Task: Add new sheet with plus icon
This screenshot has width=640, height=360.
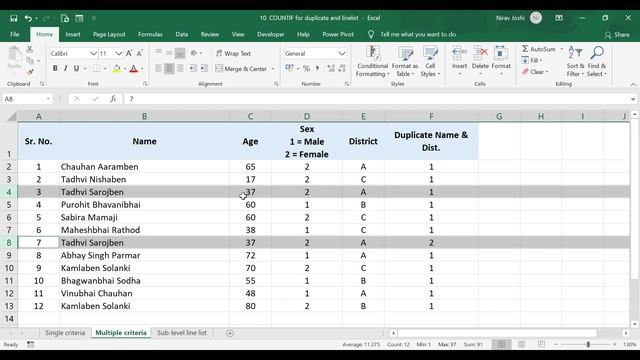Action: (230, 333)
